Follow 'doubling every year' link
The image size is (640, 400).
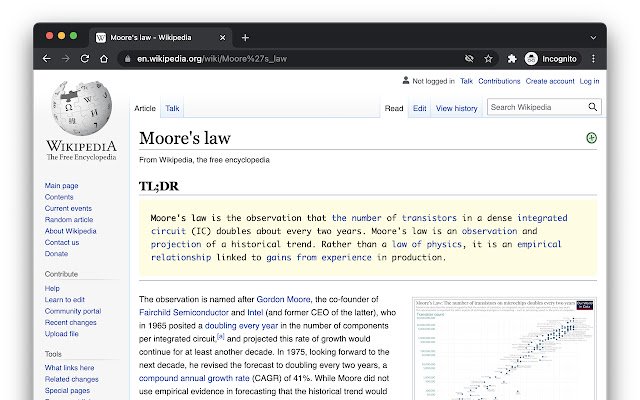pos(241,326)
